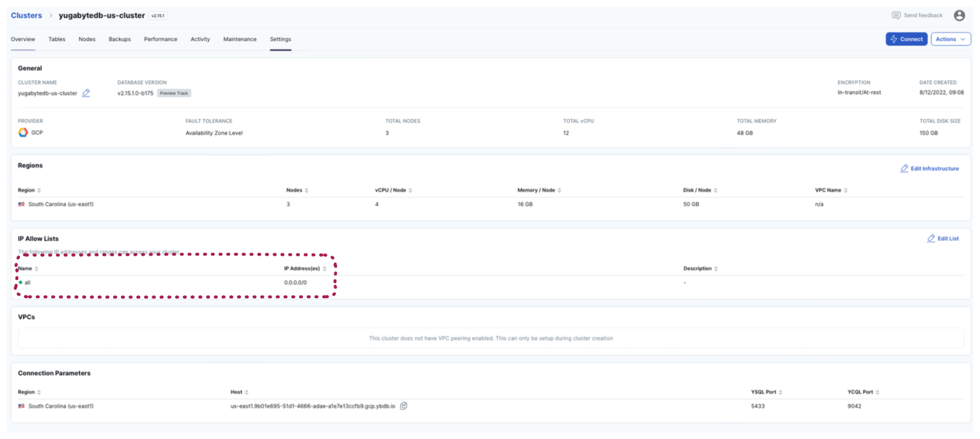Viewport: 980px width, 439px height.
Task: Click the Edit Infrastructure pencil icon
Action: [905, 168]
